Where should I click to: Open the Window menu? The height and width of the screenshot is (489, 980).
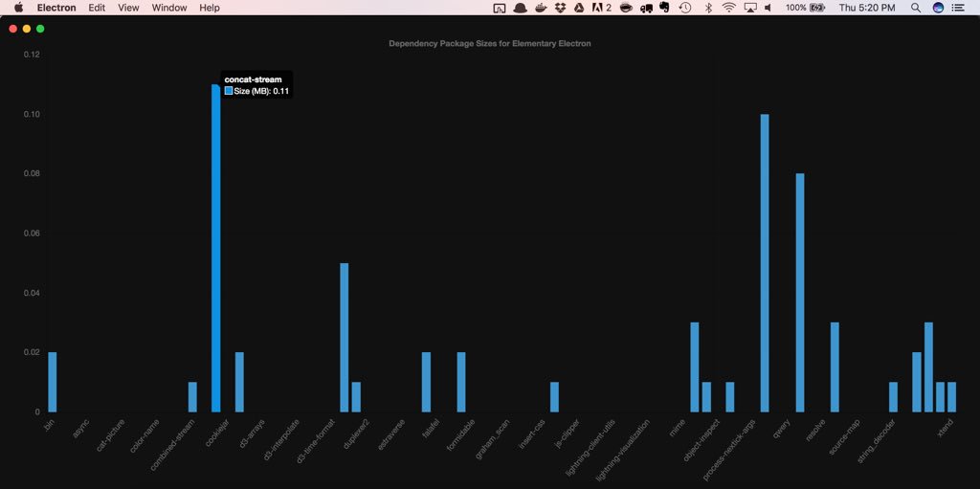169,8
